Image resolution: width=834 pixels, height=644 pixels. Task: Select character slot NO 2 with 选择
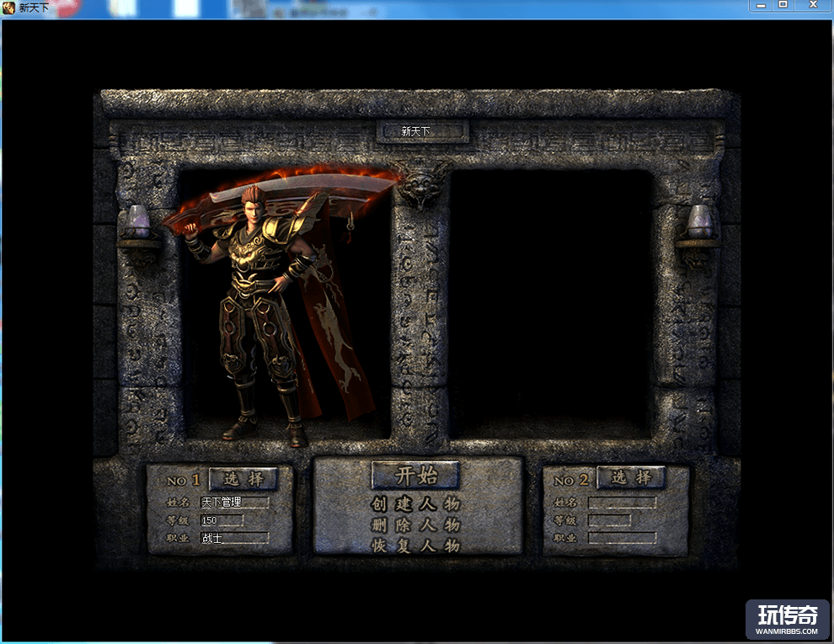(631, 477)
